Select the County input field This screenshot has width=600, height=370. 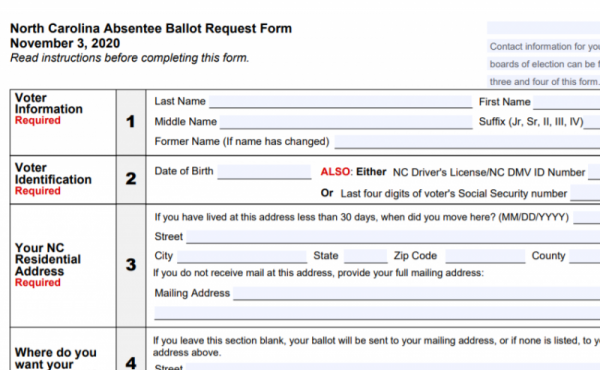[585, 256]
